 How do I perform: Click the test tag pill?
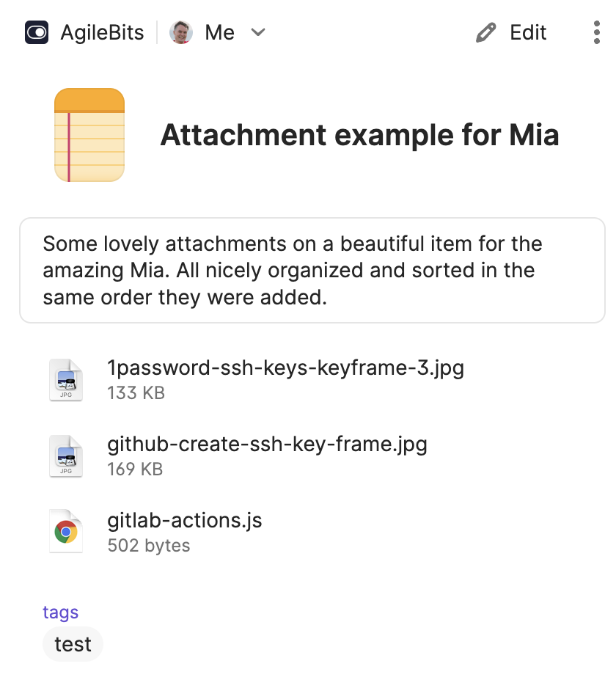[x=73, y=644]
